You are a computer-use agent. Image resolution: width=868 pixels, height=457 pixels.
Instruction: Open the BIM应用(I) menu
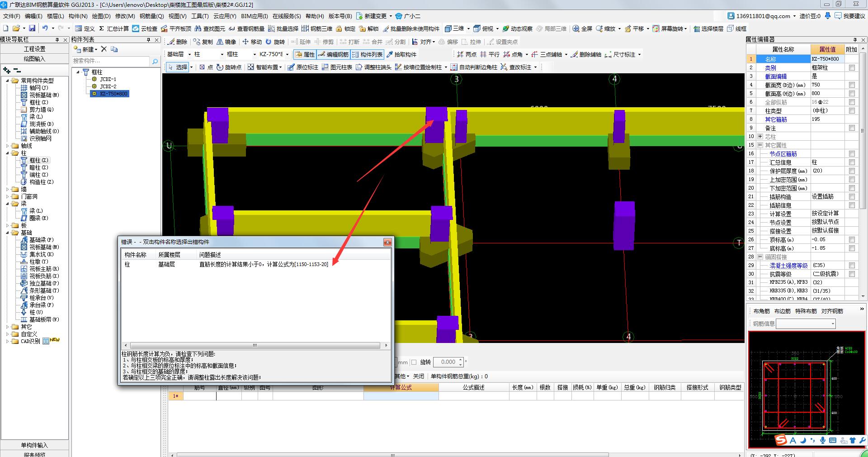pyautogui.click(x=255, y=16)
